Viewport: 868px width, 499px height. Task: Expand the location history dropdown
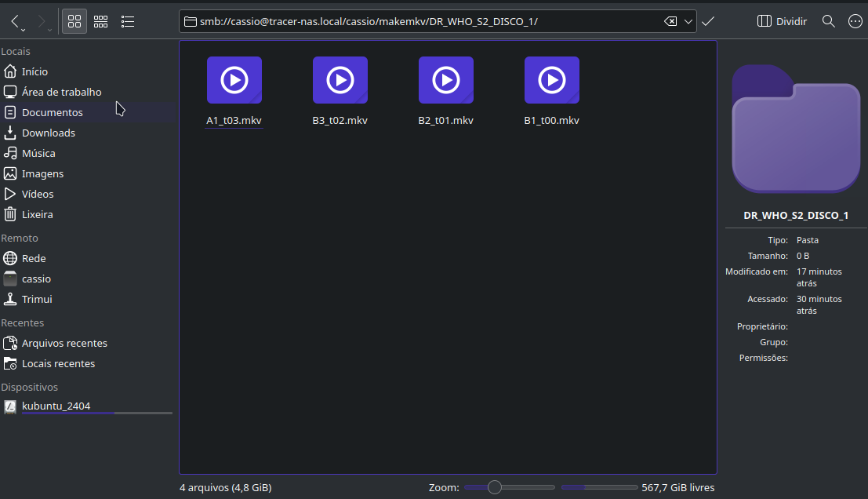click(x=688, y=21)
